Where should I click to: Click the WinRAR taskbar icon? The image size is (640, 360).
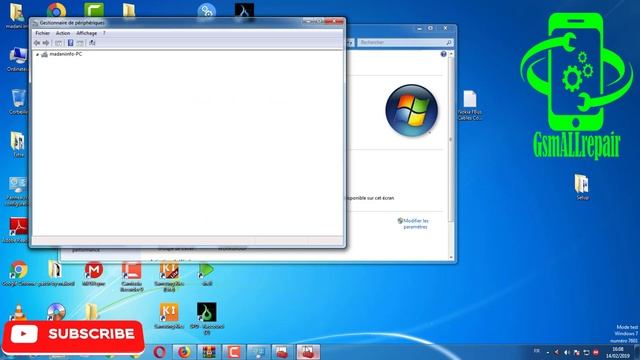click(209, 352)
